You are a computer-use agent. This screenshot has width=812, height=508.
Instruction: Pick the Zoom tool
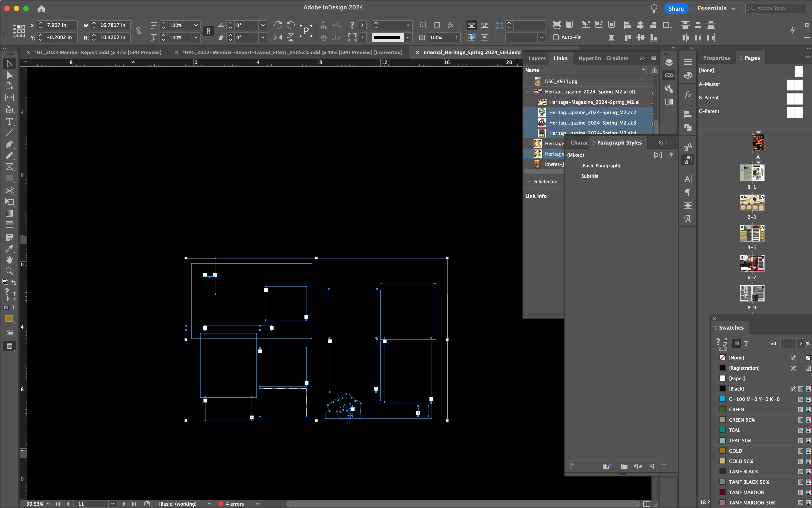pyautogui.click(x=9, y=271)
